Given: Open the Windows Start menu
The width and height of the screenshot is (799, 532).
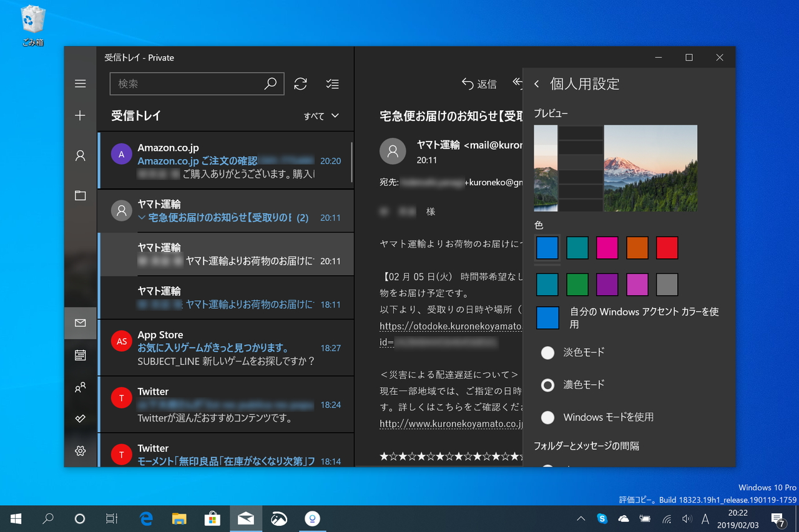Looking at the screenshot, I should tap(16, 518).
